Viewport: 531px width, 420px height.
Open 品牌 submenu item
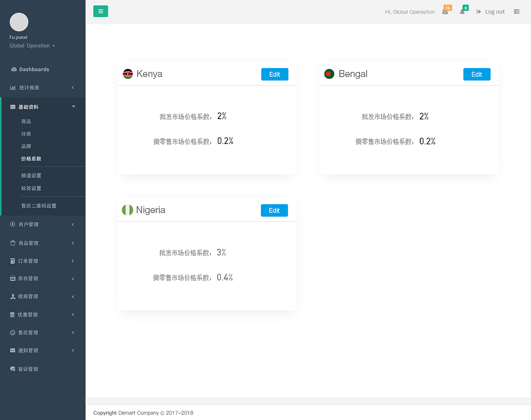coord(26,147)
